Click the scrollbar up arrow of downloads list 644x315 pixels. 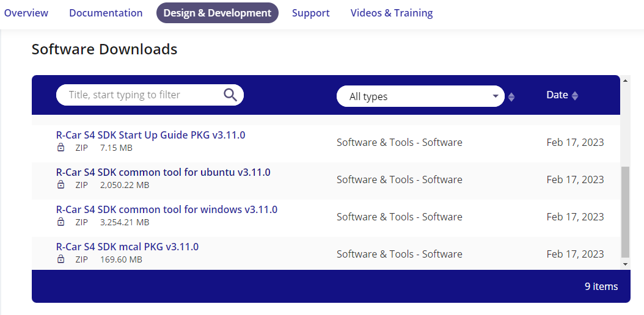[625, 81]
